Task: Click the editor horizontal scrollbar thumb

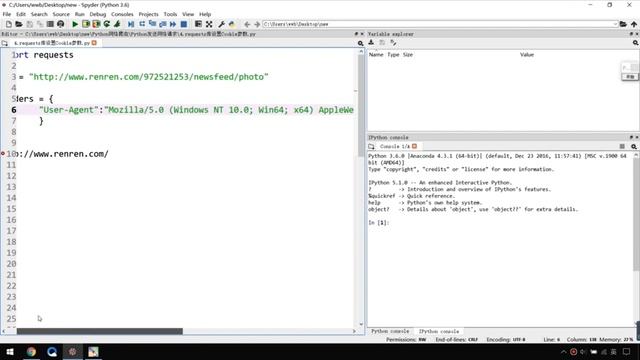Action: click(100, 331)
